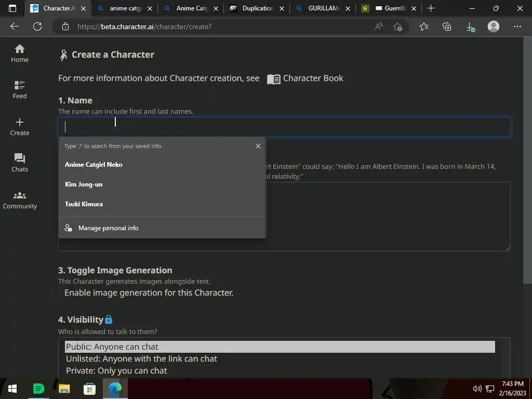Open the Windows Start menu
This screenshot has height=399, width=532.
pos(12,389)
